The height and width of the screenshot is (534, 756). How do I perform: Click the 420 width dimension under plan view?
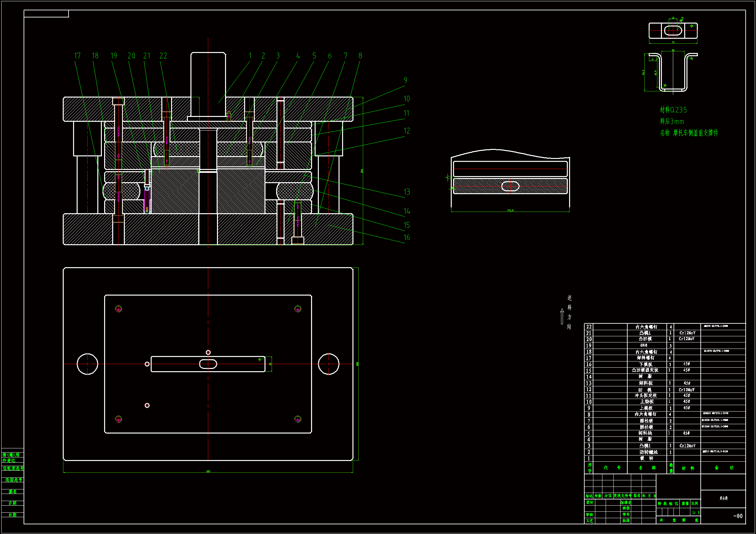tap(208, 471)
